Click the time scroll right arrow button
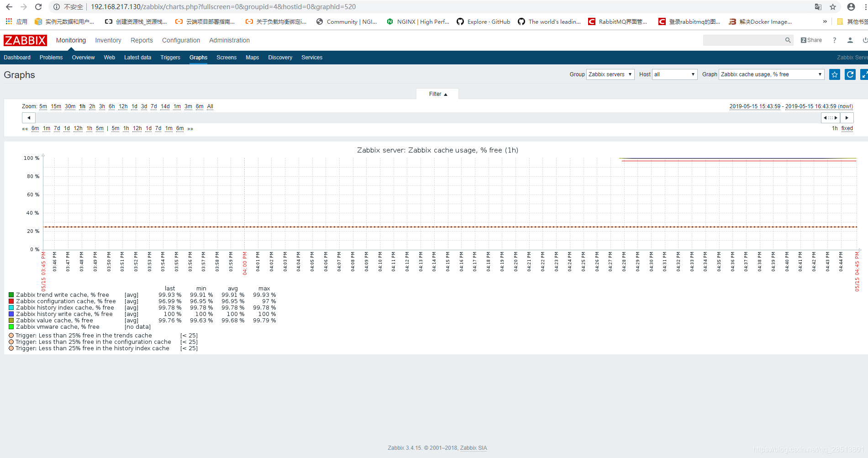This screenshot has width=868, height=458. click(x=847, y=118)
